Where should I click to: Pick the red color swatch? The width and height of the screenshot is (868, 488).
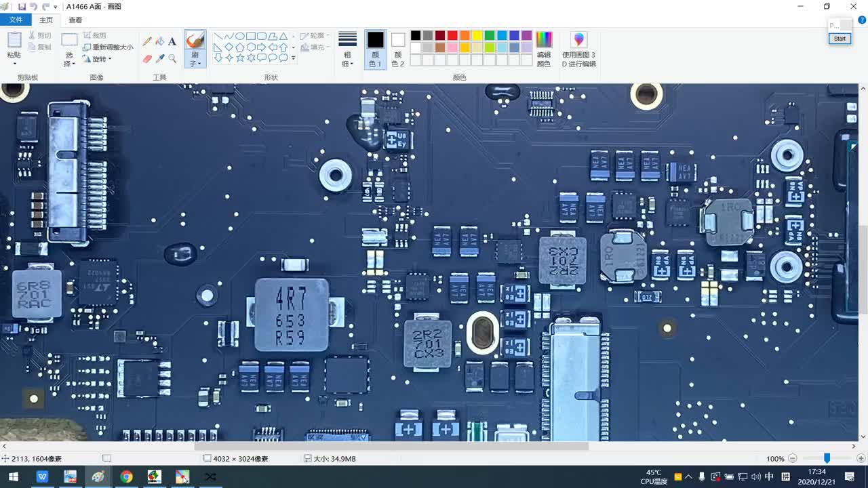tap(452, 35)
